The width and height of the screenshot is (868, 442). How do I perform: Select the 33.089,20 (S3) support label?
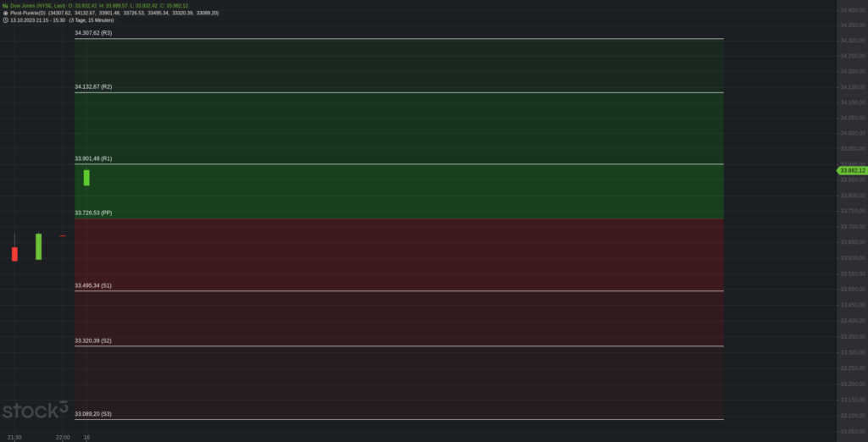[x=93, y=414]
